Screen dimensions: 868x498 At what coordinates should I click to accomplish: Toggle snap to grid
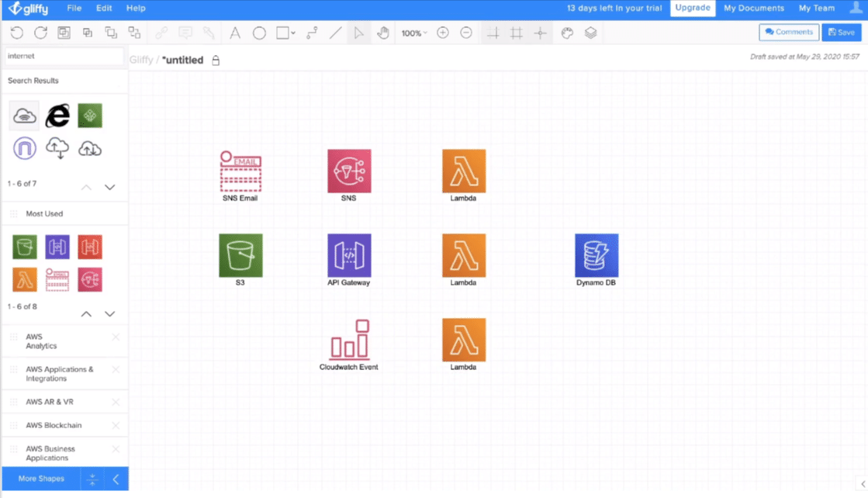pyautogui.click(x=541, y=33)
